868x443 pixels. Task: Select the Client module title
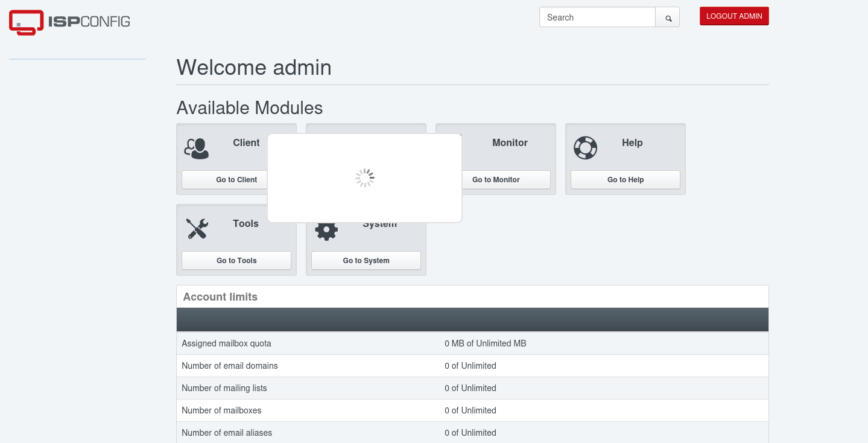pos(246,143)
